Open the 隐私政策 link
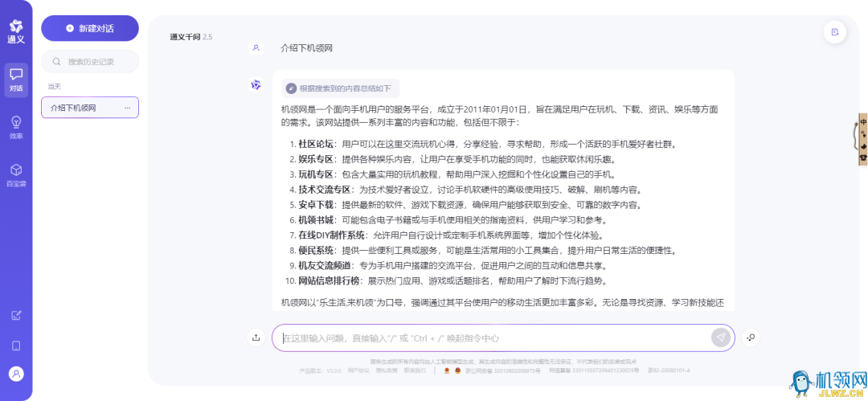Image resolution: width=868 pixels, height=401 pixels. [x=387, y=370]
